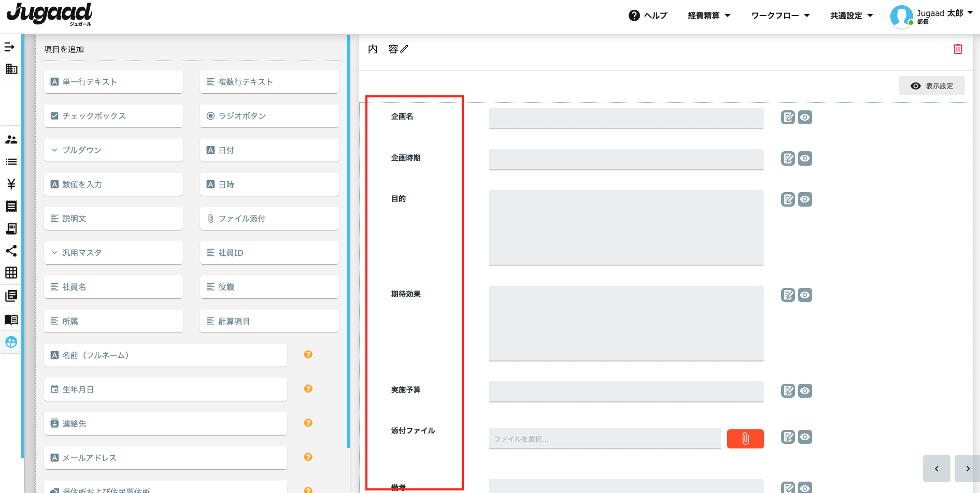The width and height of the screenshot is (980, 493).
Task: Click the red paperclip attach file button
Action: [745, 439]
